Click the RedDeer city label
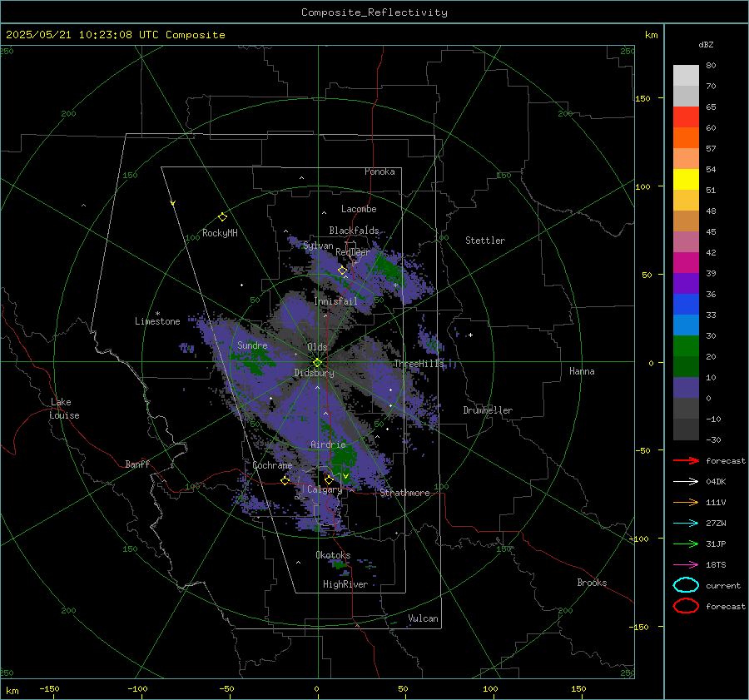This screenshot has height=700, width=749. tap(353, 252)
